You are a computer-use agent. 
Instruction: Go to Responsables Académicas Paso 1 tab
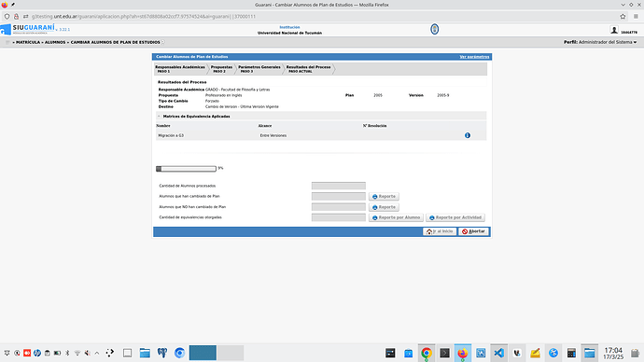180,69
